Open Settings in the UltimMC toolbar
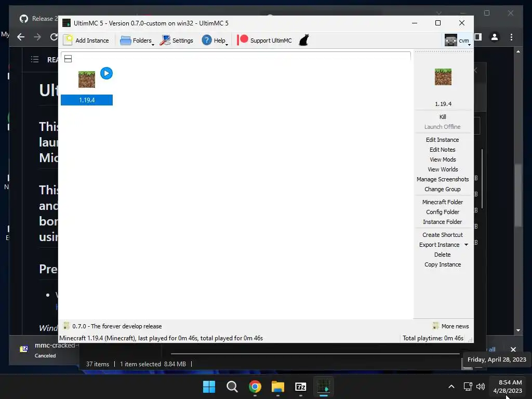 (x=177, y=41)
